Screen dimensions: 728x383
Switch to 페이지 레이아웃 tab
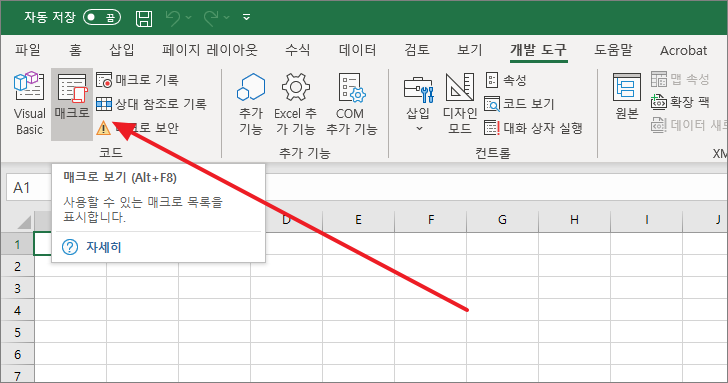pyautogui.click(x=209, y=50)
